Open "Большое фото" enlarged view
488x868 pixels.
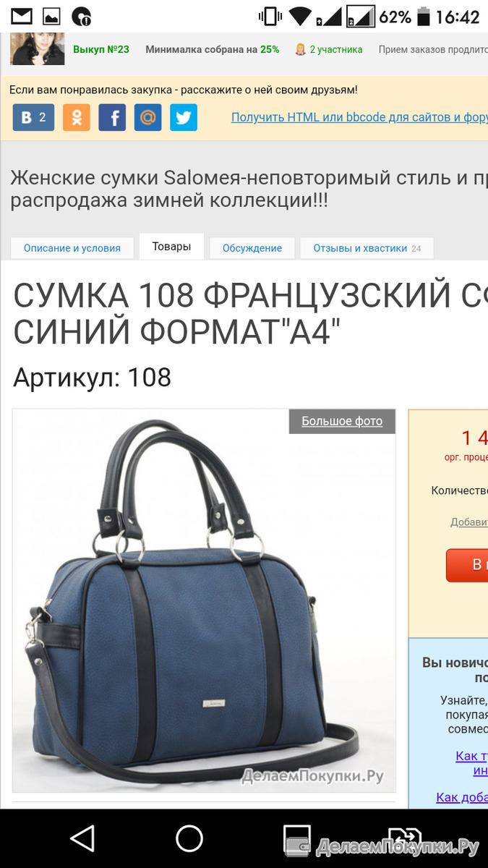(x=342, y=421)
